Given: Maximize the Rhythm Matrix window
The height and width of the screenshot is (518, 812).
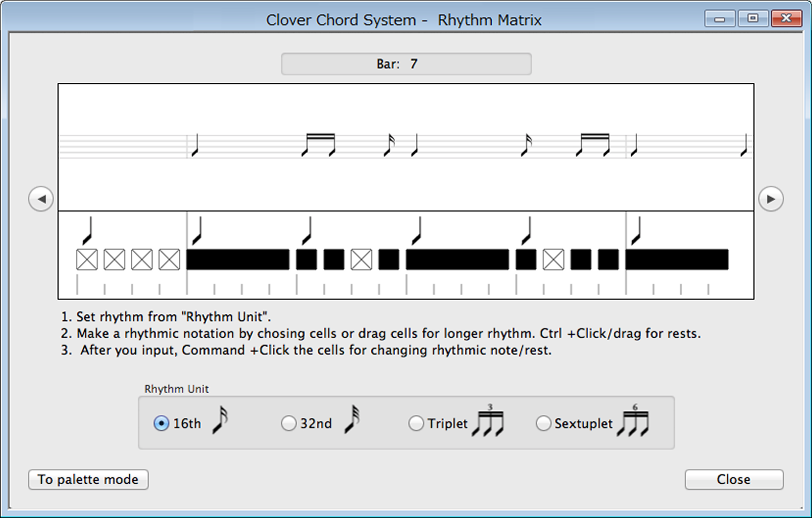Looking at the screenshot, I should 753,19.
